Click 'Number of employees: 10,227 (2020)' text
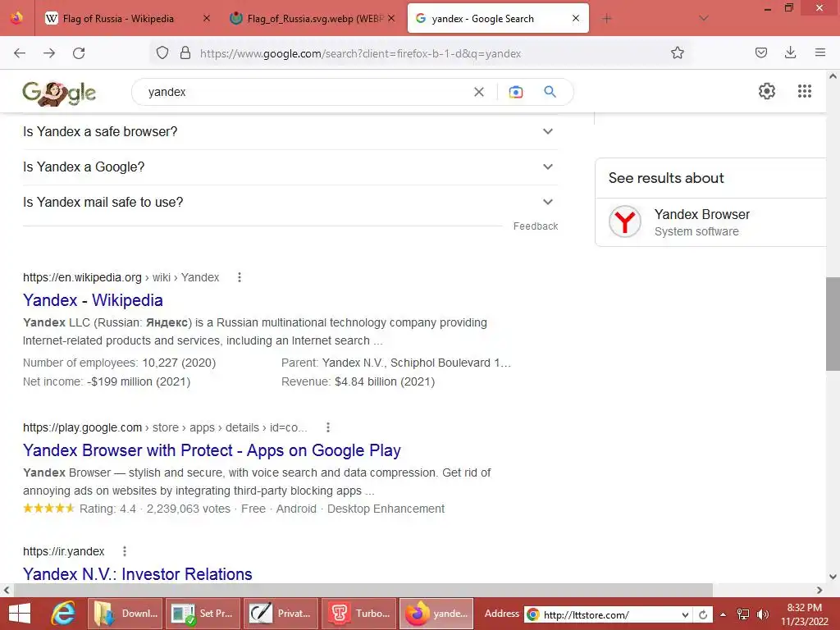The height and width of the screenshot is (630, 840). tap(119, 363)
